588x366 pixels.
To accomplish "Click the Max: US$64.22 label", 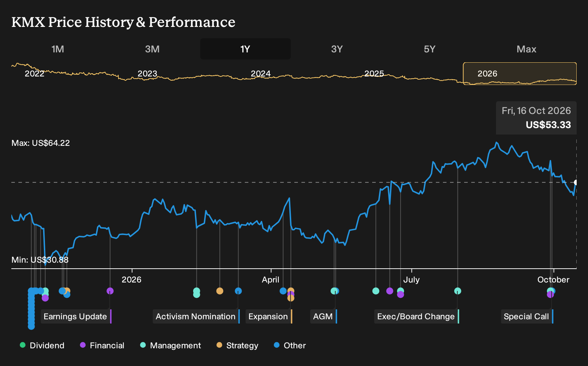I will [x=41, y=143].
